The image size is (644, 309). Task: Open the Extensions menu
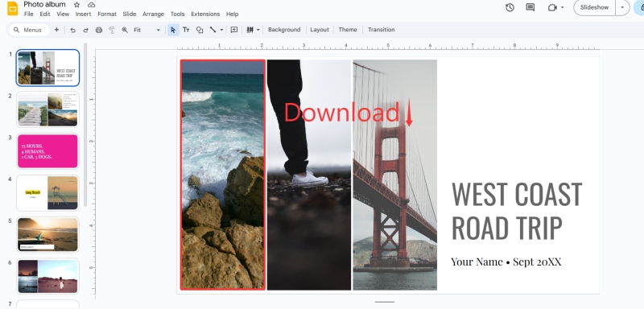205,14
